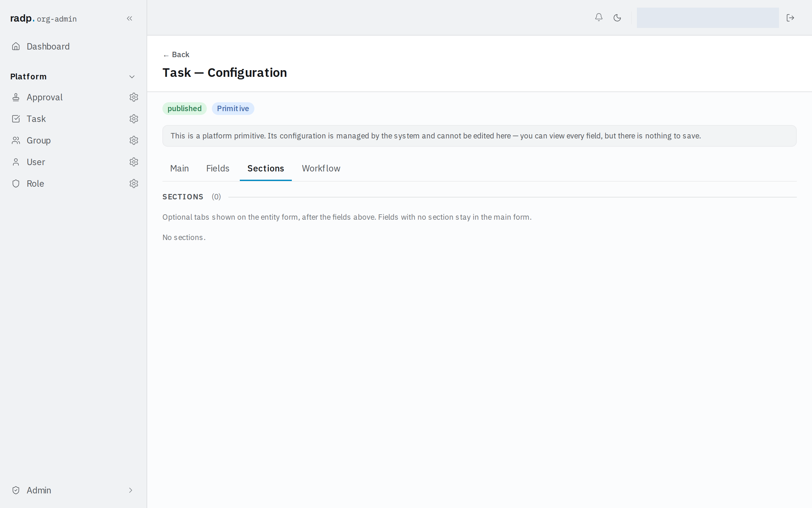Open the Approval configuration gear
Screen dimensions: 812x508
point(134,97)
